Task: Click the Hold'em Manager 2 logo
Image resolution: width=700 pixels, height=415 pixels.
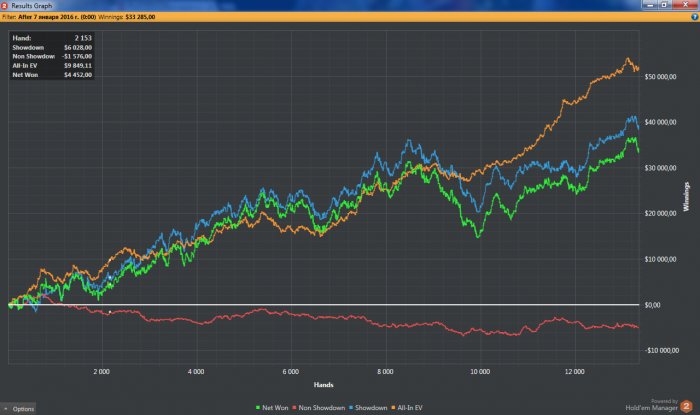Action: point(686,407)
